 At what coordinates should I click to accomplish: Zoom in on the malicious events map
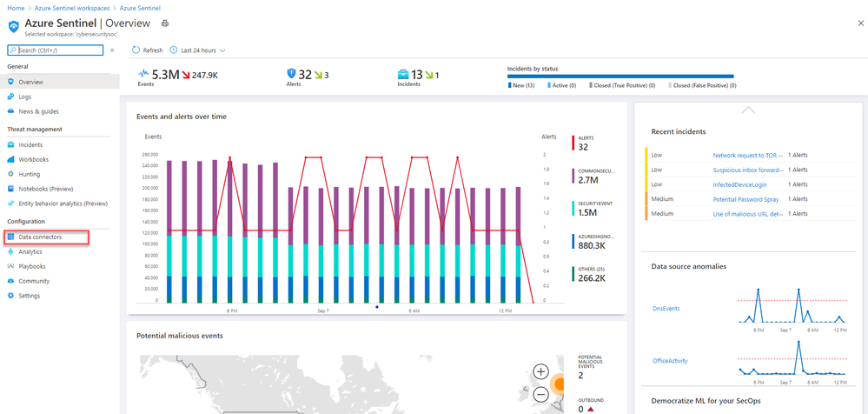tap(540, 371)
